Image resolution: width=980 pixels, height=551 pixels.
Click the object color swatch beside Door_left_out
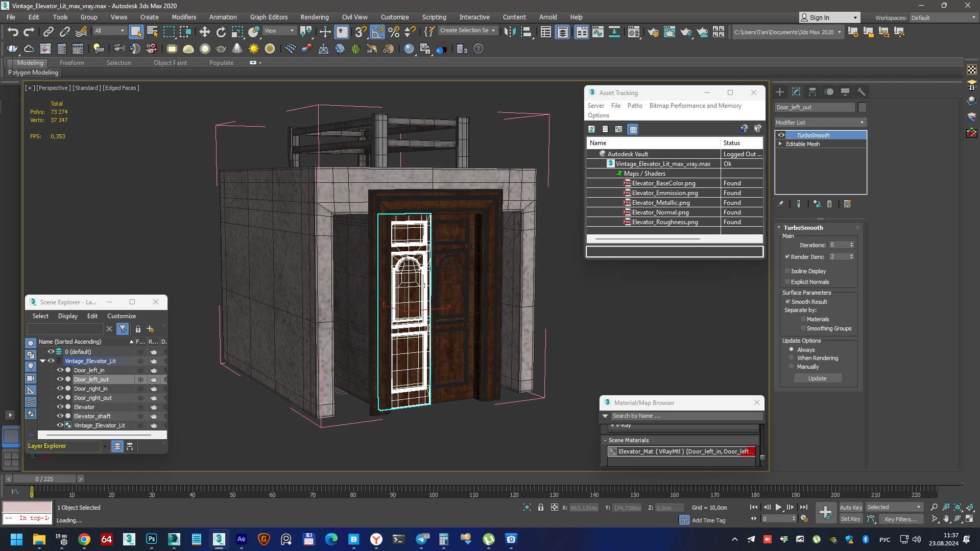(x=862, y=107)
